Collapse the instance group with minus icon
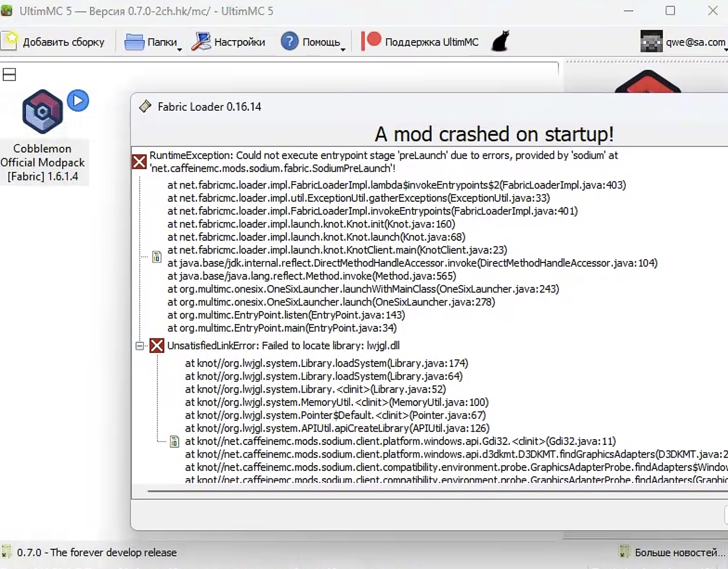 pyautogui.click(x=9, y=74)
